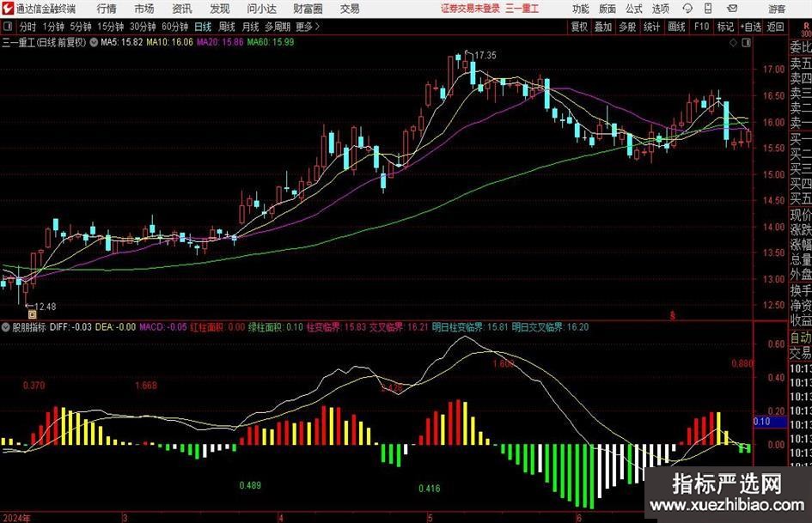Switch to the 60分钟 period

[x=174, y=27]
